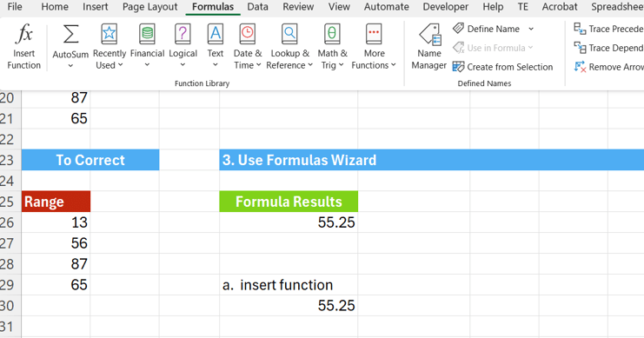Expand the AutoSum dropdown arrow
Image resolution: width=644 pixels, height=338 pixels.
70,66
